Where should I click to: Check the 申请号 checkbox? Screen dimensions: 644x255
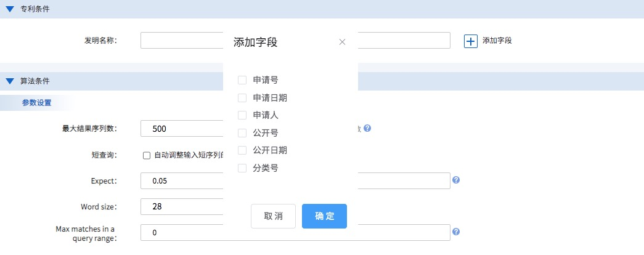pos(242,80)
